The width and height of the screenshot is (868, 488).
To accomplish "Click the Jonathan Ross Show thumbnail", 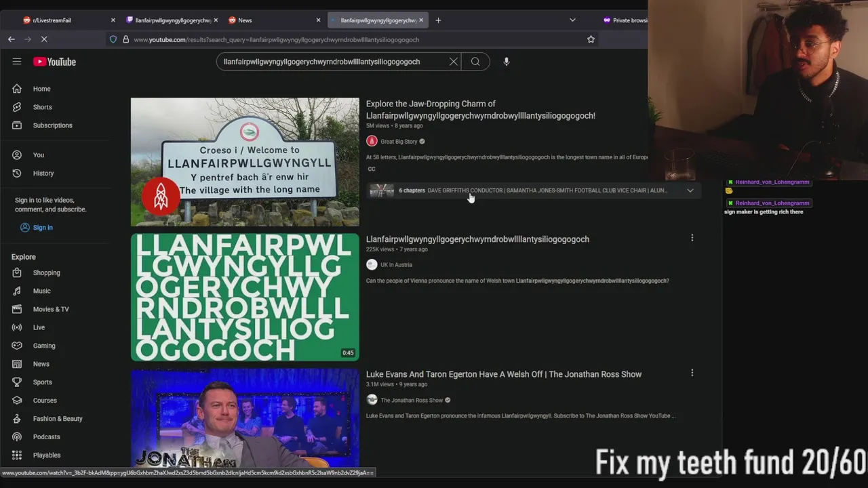I will coord(245,418).
